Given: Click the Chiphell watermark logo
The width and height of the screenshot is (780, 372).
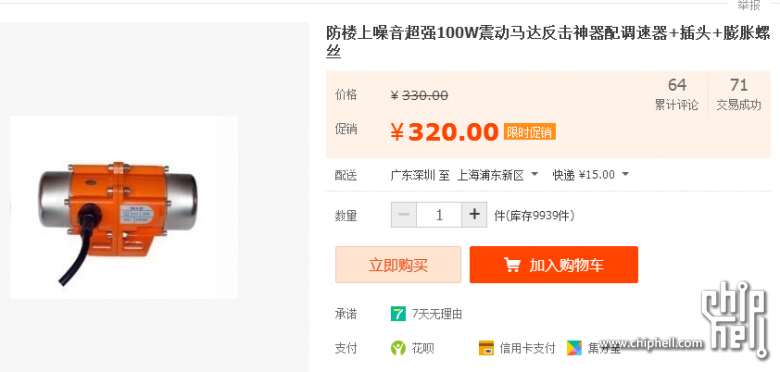Looking at the screenshot, I should tap(733, 319).
